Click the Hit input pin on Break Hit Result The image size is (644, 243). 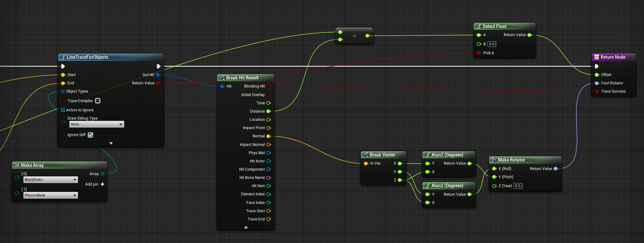coord(222,86)
